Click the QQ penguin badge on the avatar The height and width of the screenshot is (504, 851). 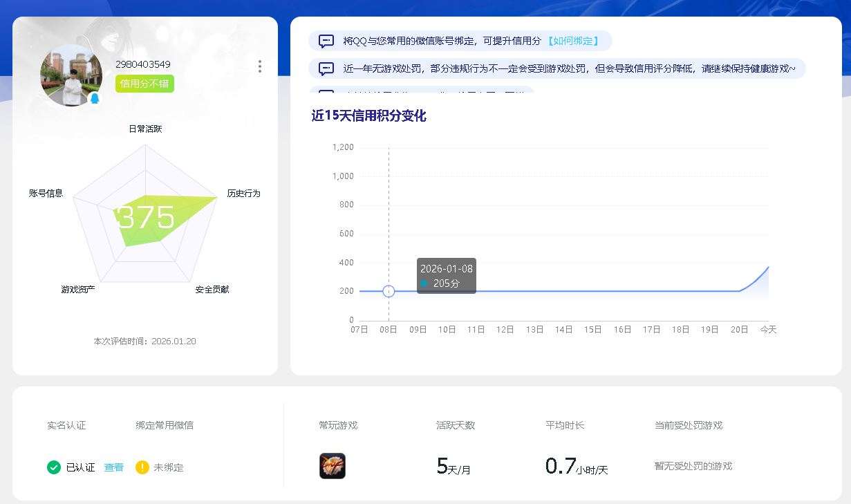95,98
